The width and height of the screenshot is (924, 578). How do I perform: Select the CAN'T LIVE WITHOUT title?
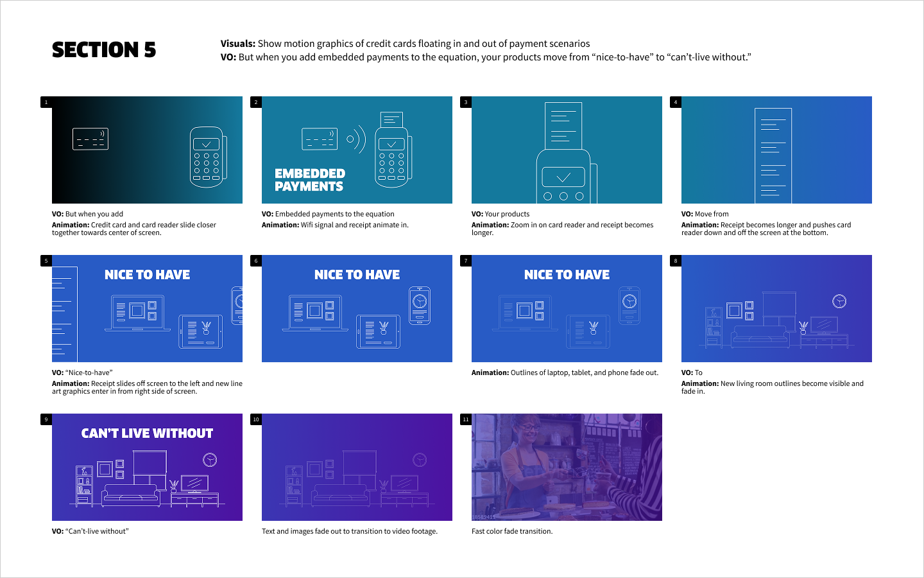147,433
